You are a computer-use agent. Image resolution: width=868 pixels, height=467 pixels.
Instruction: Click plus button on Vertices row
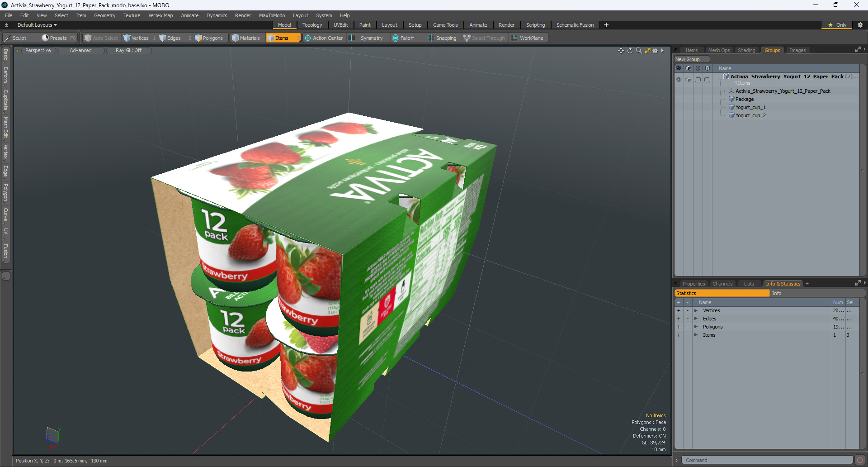[679, 310]
